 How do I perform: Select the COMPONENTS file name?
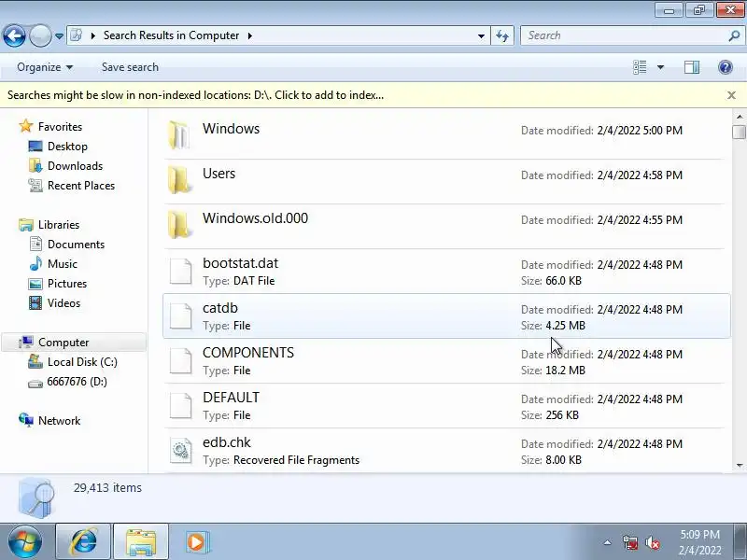coord(248,353)
